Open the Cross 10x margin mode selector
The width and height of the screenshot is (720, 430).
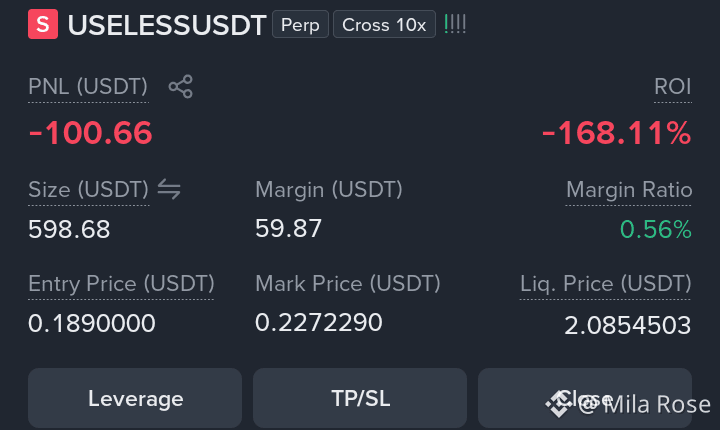pyautogui.click(x=384, y=24)
